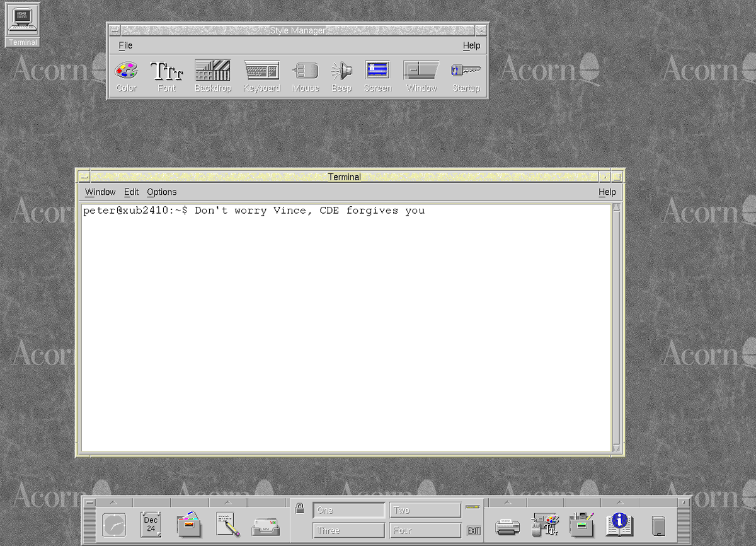This screenshot has height=546, width=756.
Task: Click the clock on the front panel
Action: (x=114, y=525)
